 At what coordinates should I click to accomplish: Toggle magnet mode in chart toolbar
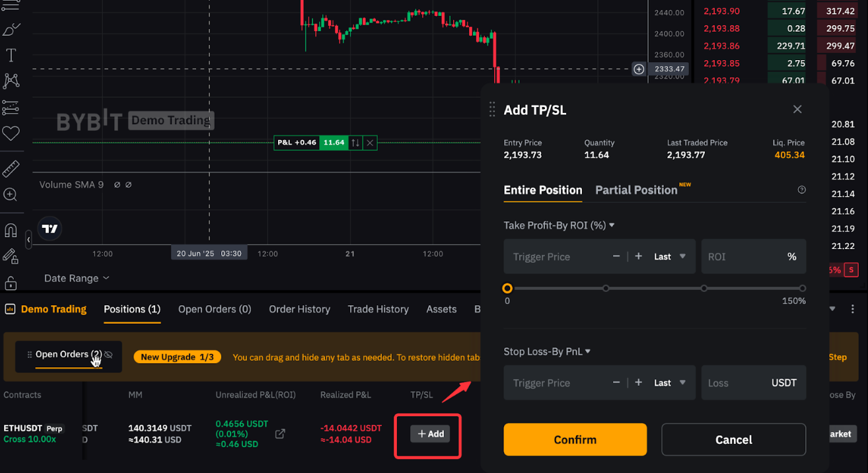(x=11, y=231)
